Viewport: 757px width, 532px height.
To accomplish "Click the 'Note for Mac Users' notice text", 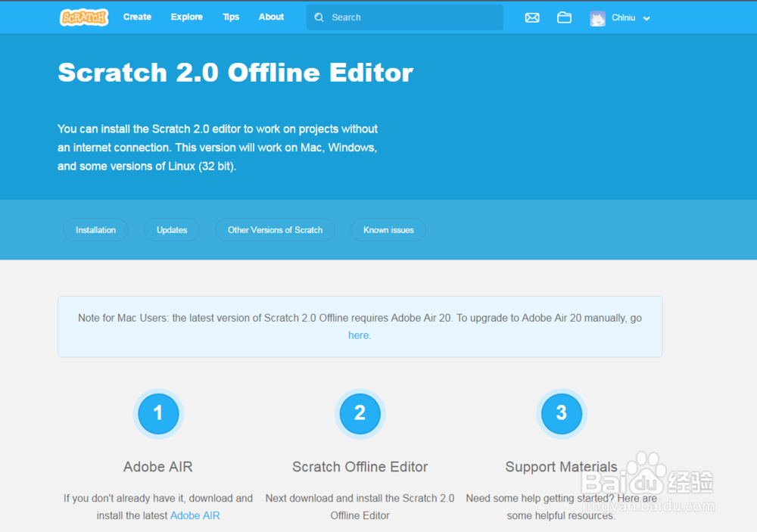I will (x=360, y=326).
